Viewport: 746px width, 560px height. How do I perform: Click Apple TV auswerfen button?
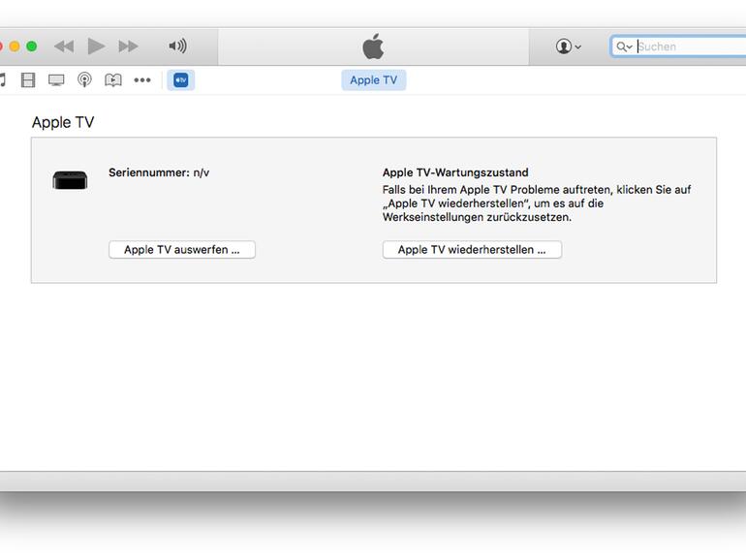tap(182, 249)
